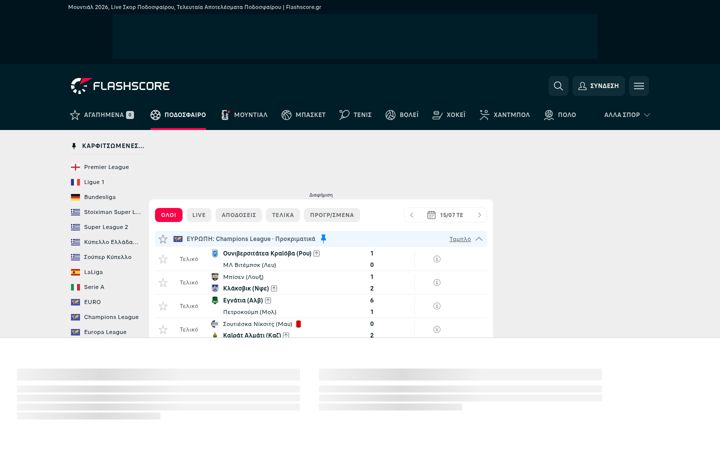Select the ΑΠΟΔΟΣΕΙΣ odds filter
The height and width of the screenshot is (450, 720).
coord(239,215)
